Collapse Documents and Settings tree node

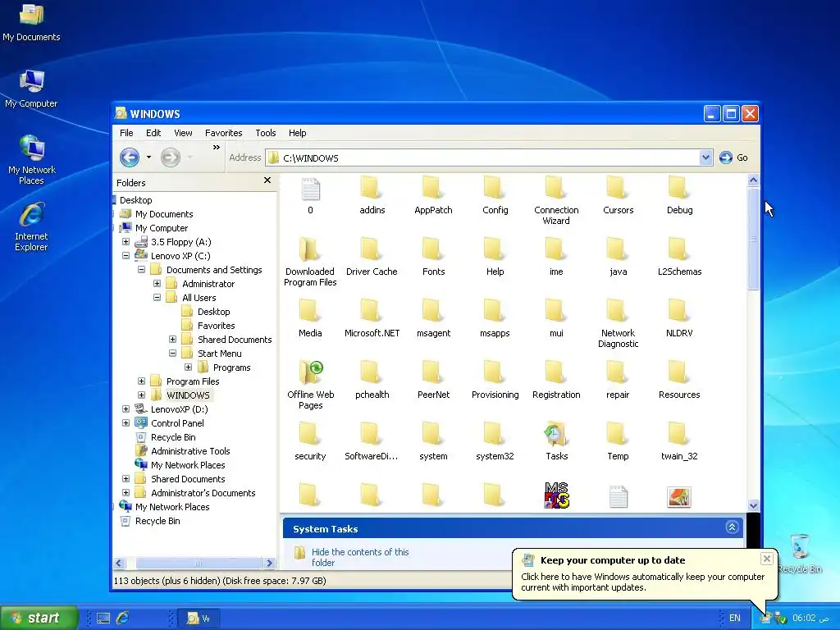pos(141,269)
